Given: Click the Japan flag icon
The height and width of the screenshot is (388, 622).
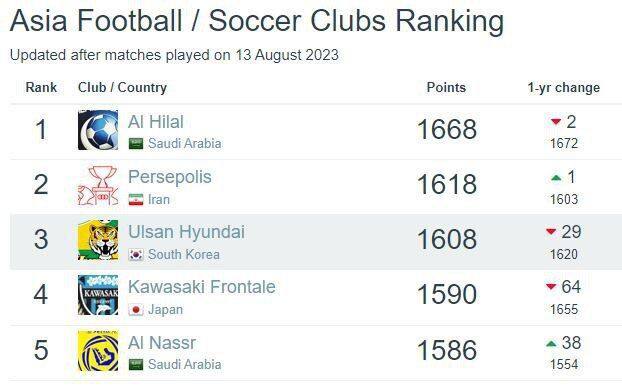Looking at the screenshot, I should pyautogui.click(x=136, y=310).
